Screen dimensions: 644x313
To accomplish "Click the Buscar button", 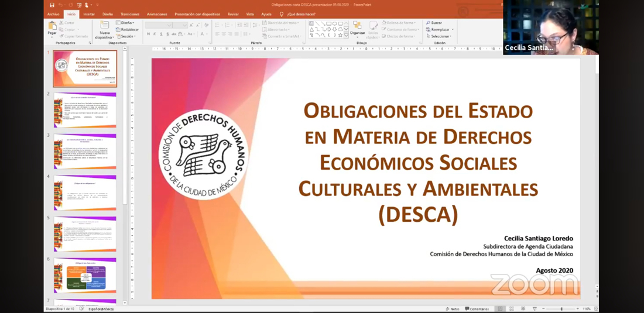I will pos(434,23).
